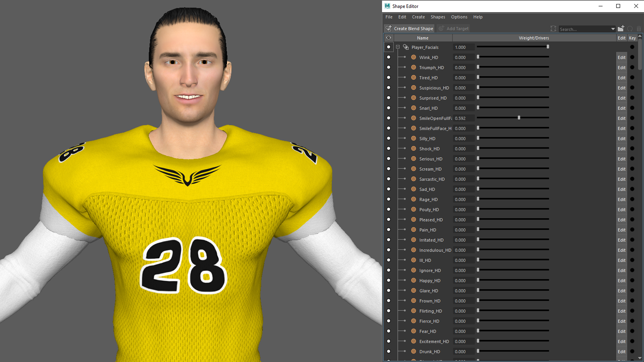This screenshot has width=644, height=362.
Task: Click the Maya logo in Shape Editor title
Action: pos(387,6)
